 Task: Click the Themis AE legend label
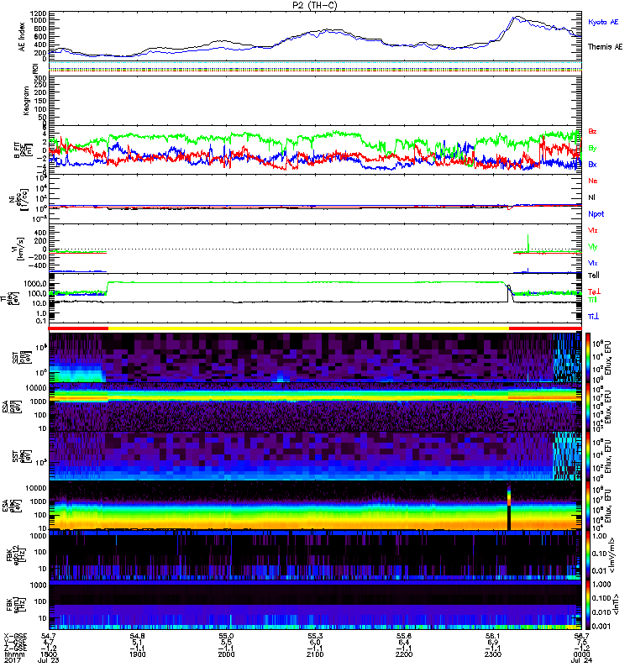click(x=605, y=47)
